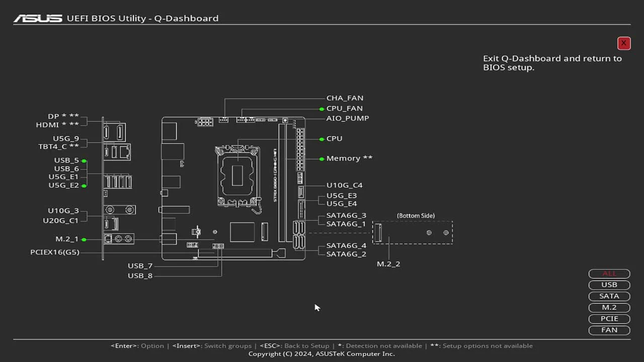The image size is (644, 362).
Task: Open the M.2_1 slot entry
Action: [x=67, y=239]
